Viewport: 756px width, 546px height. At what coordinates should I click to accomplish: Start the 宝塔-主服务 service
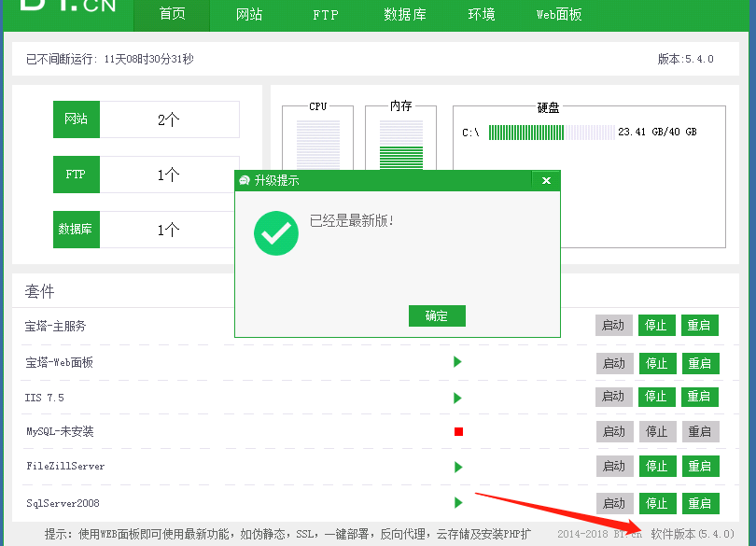click(614, 325)
